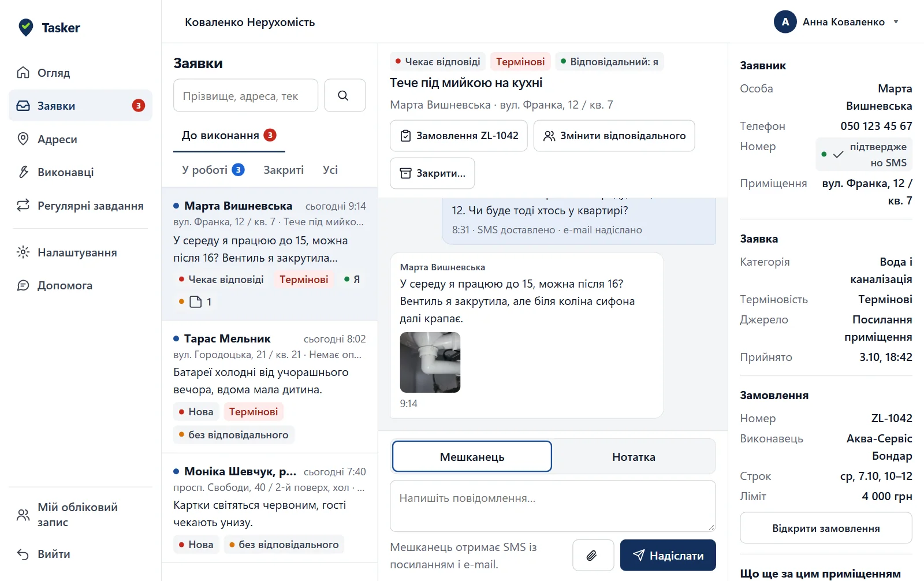
Task: Click the Чекає відповіді status chip in header
Action: [x=437, y=61]
